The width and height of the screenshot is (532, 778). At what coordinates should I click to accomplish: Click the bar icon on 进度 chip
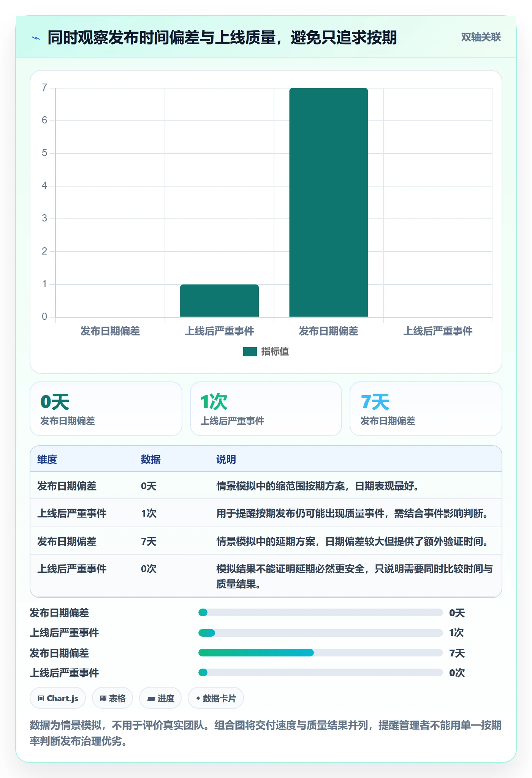pyautogui.click(x=151, y=699)
